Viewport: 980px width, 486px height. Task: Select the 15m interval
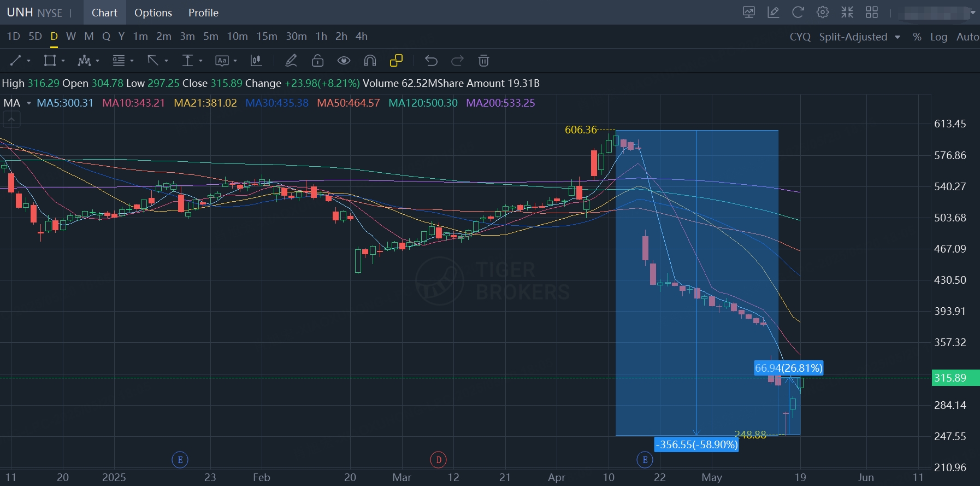pos(267,36)
